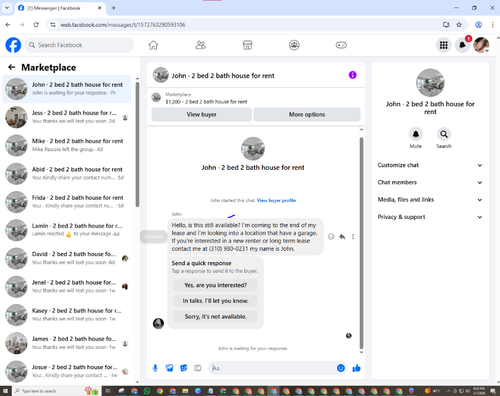This screenshot has width=500, height=396.
Task: Open the Chrome tab search dropdown
Action: click(7, 8)
